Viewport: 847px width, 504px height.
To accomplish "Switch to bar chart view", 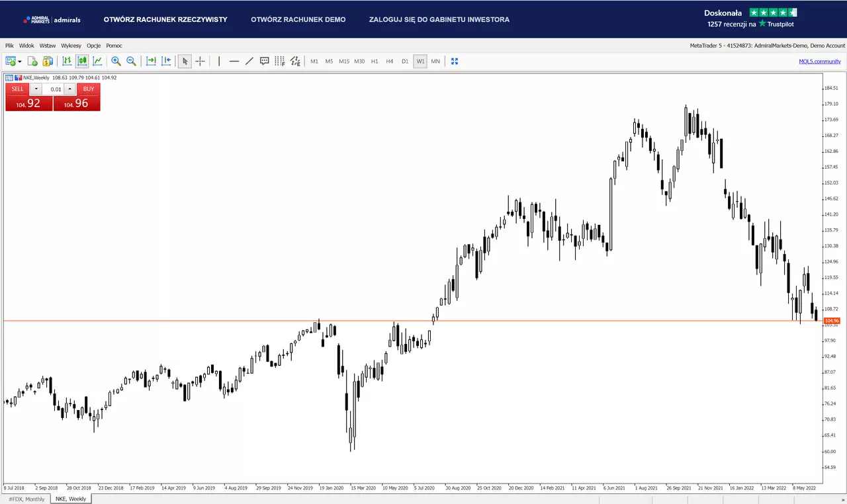I will 67,61.
